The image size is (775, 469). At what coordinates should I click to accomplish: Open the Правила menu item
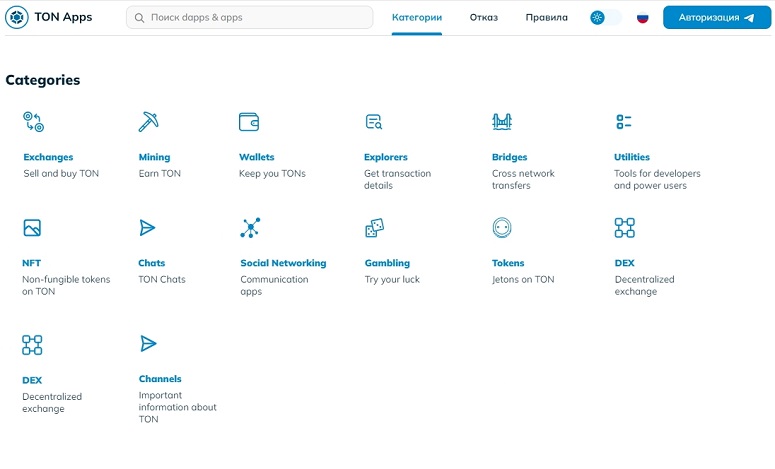(x=546, y=17)
